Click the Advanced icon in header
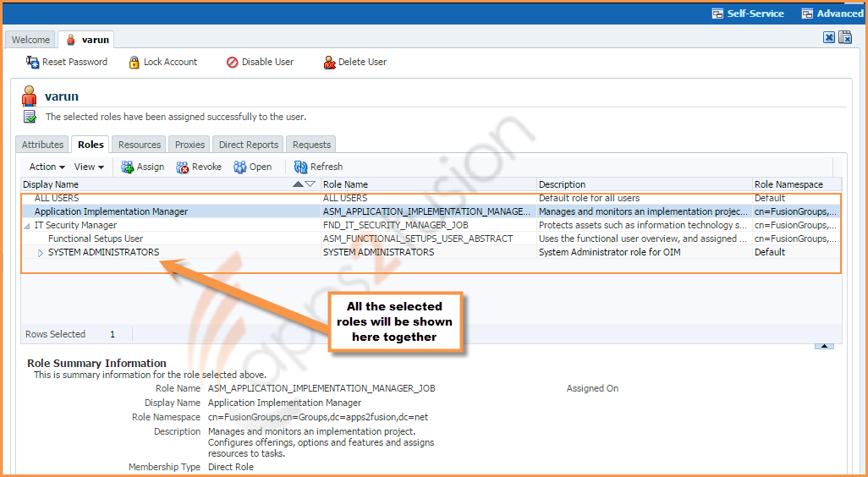 tap(808, 14)
